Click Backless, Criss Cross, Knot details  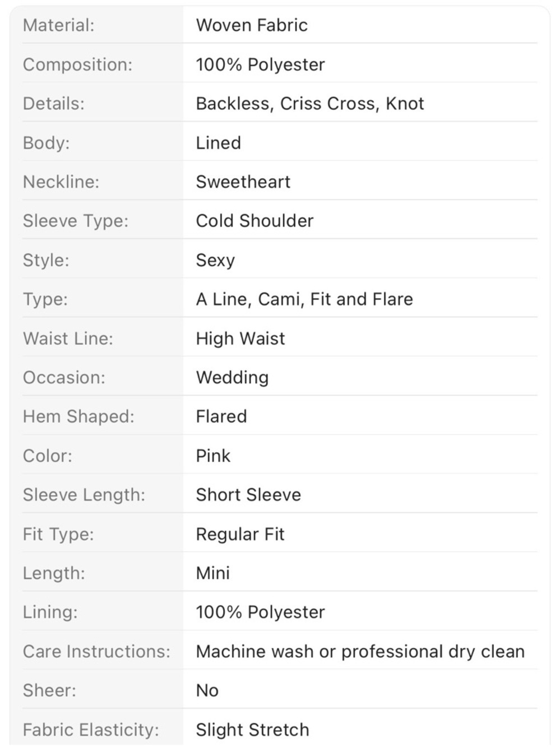310,104
